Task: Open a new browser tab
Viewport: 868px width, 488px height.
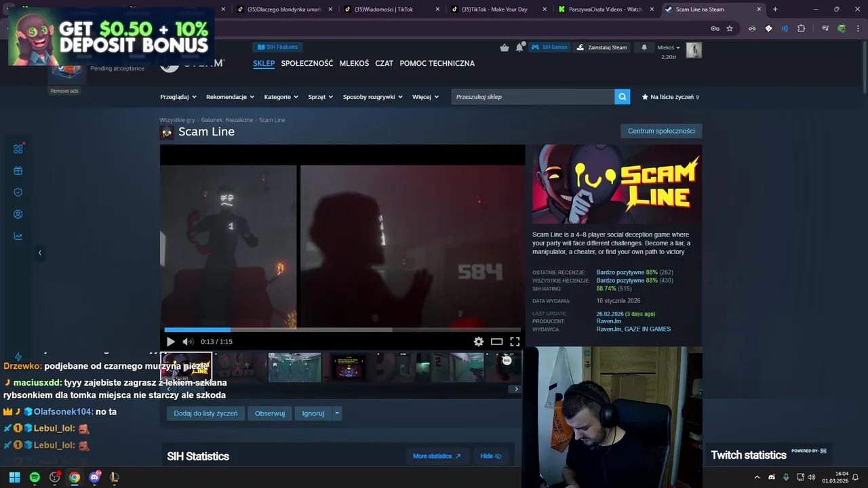Action: click(x=775, y=9)
